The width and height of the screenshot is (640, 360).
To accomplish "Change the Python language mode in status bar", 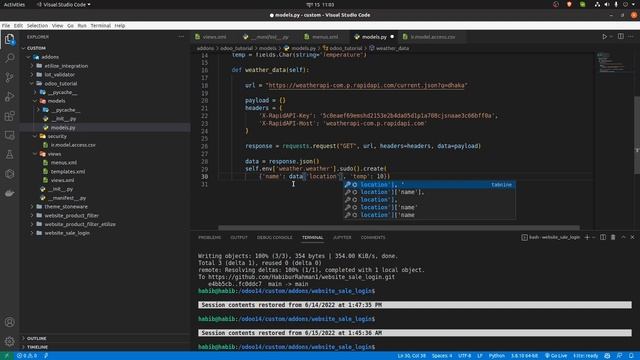I will 497,356.
